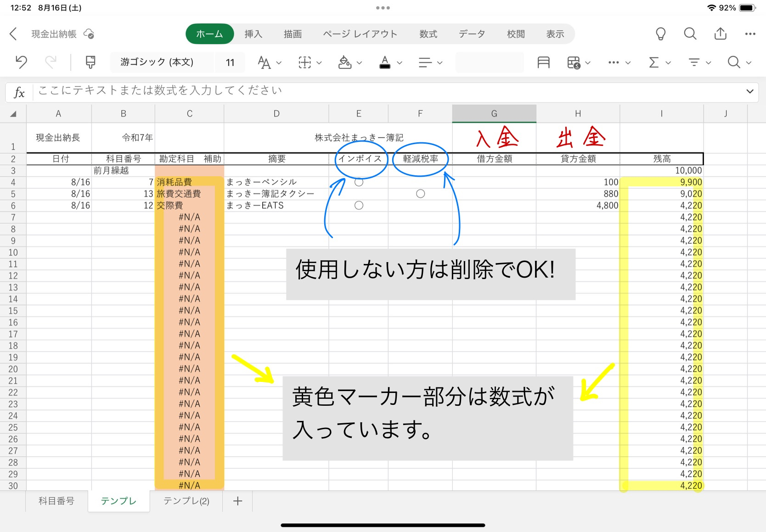The image size is (766, 532).
Task: Select column D header
Action: coord(276,114)
